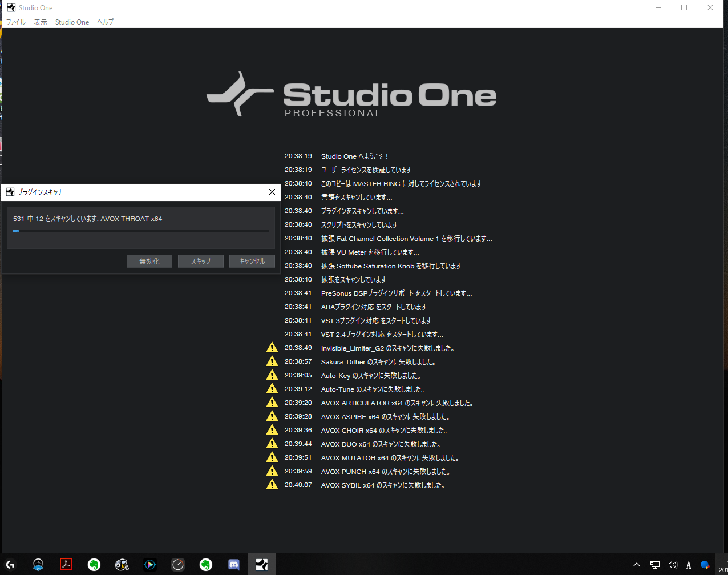Open the ファイル menu

16,22
